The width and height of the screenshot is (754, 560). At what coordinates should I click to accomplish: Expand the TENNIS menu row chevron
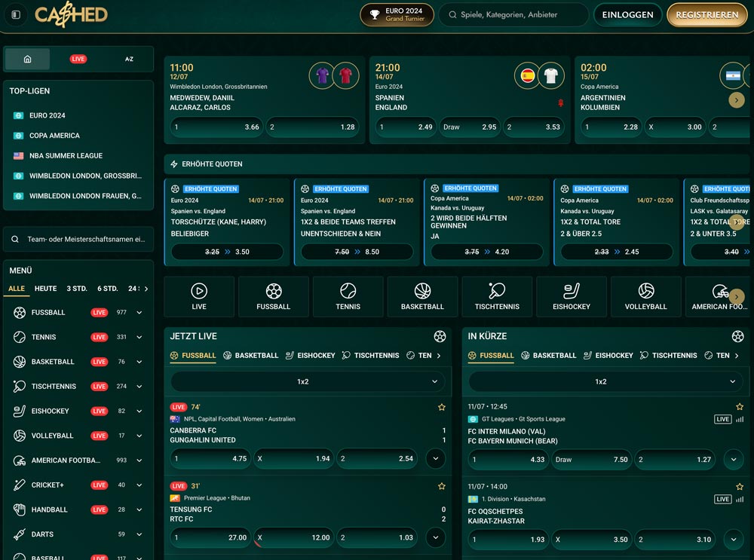click(x=139, y=337)
